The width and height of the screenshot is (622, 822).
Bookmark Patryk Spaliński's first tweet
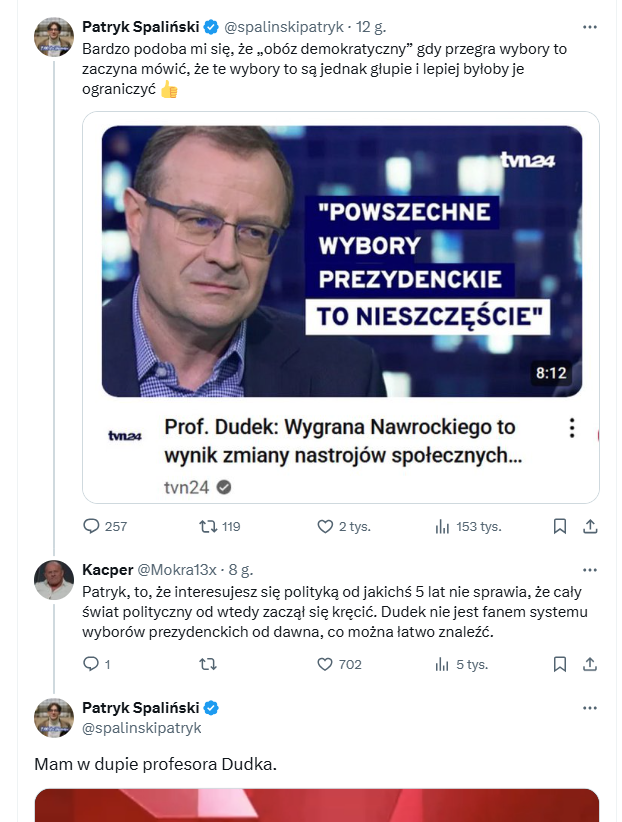pyautogui.click(x=560, y=526)
